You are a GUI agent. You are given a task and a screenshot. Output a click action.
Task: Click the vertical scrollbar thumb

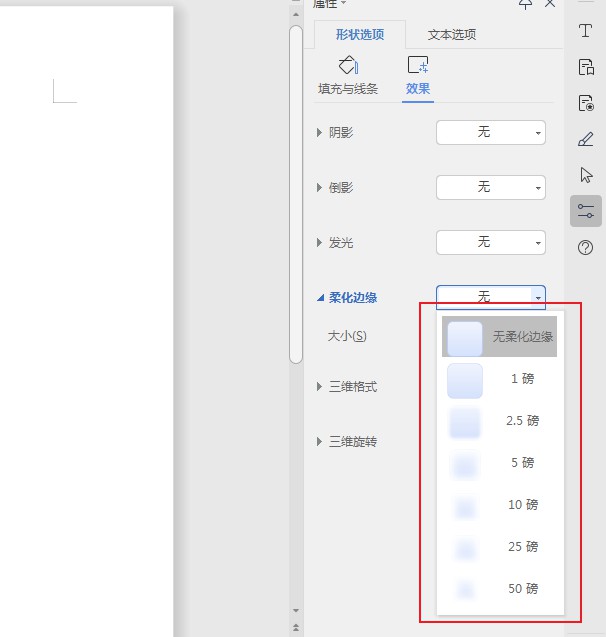coord(296,194)
